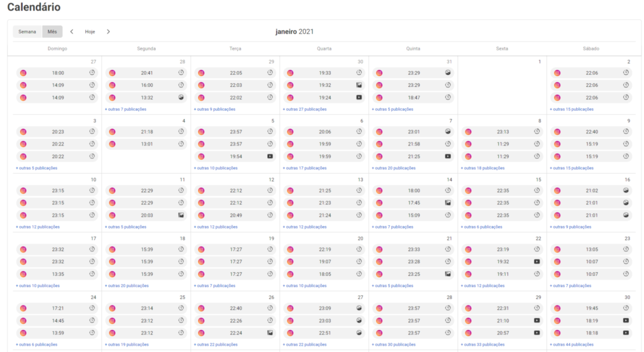Click the video icon on the 19:24 post
The width and height of the screenshot is (644, 352).
point(359,98)
